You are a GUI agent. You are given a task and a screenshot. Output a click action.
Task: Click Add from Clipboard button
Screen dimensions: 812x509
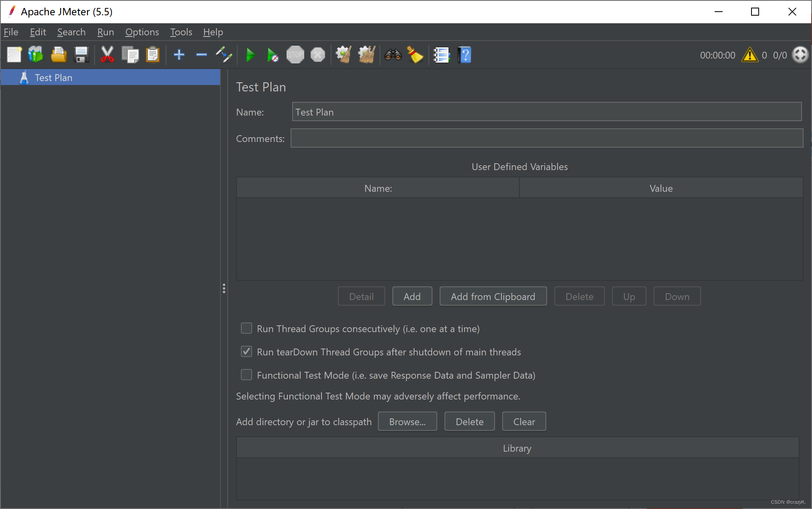[x=493, y=296]
